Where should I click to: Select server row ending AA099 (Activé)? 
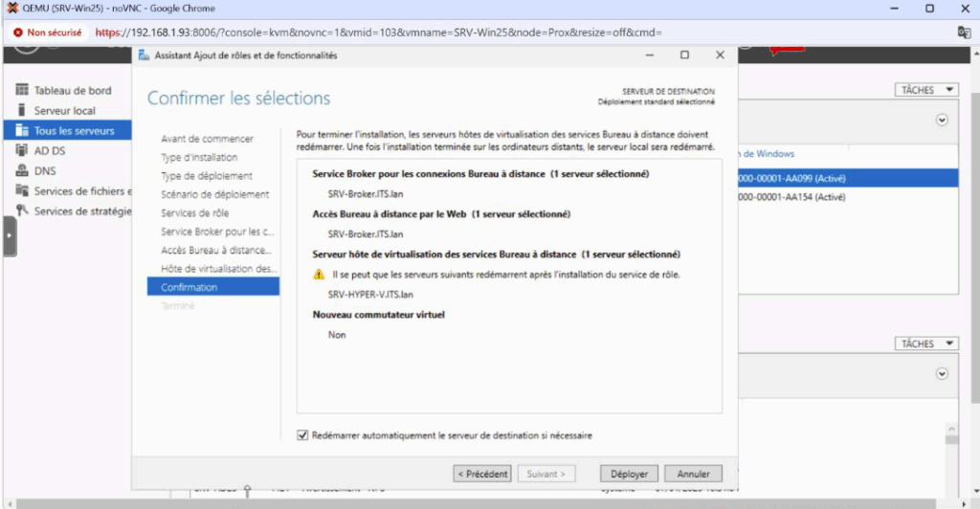coord(848,178)
